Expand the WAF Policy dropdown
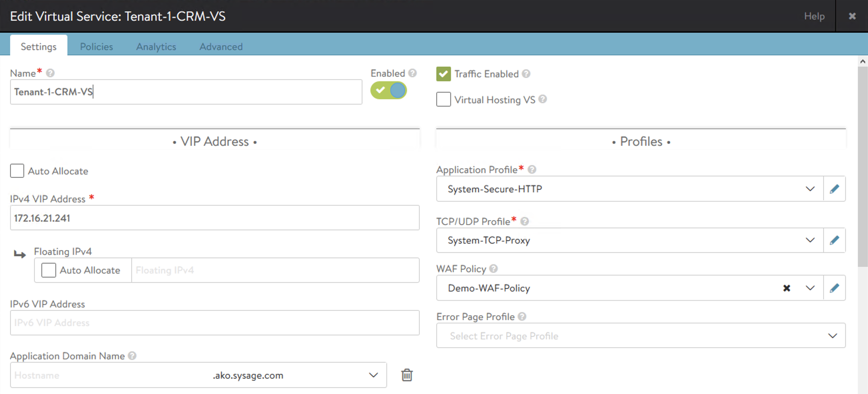The width and height of the screenshot is (868, 394). tap(810, 288)
